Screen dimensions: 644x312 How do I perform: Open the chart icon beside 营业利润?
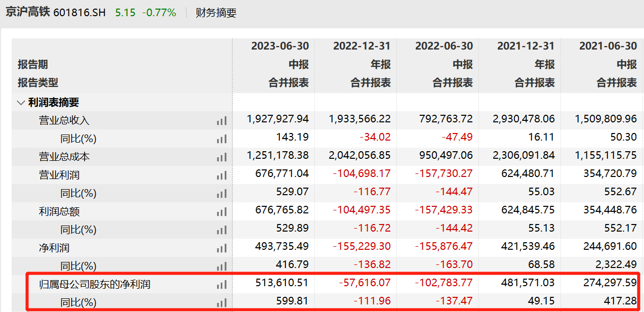point(221,175)
